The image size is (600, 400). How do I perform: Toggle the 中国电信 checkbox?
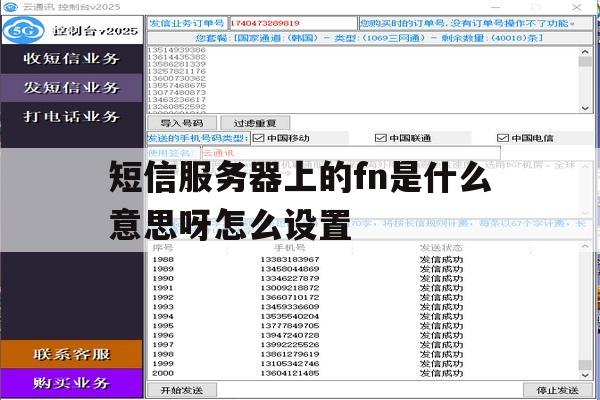click(x=503, y=138)
